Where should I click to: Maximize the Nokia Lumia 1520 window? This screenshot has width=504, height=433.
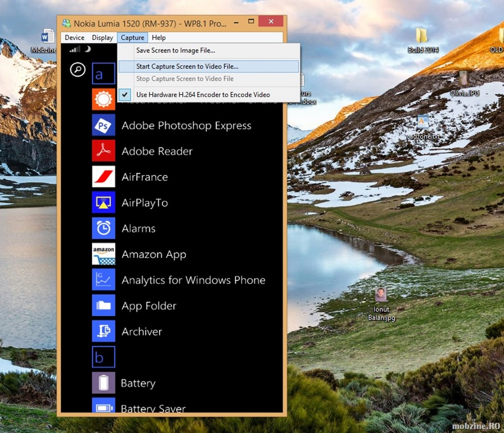click(x=251, y=21)
